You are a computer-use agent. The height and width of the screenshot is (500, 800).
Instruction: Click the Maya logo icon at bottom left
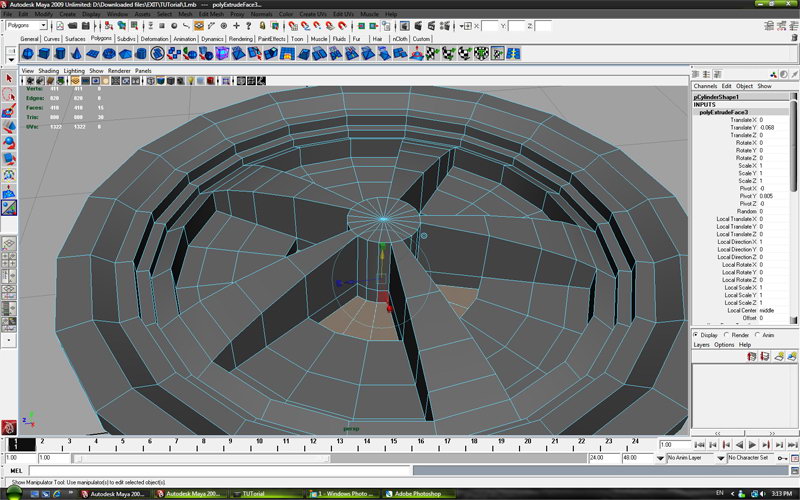pos(9,427)
